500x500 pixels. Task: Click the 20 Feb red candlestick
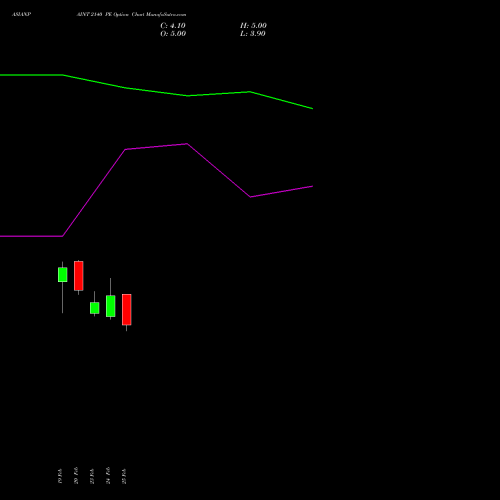79,276
